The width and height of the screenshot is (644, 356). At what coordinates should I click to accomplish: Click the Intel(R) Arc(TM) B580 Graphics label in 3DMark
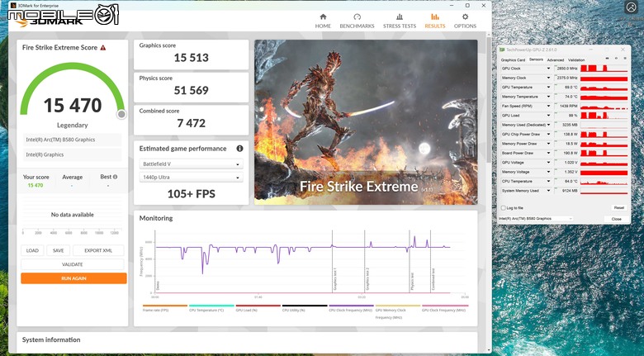60,140
